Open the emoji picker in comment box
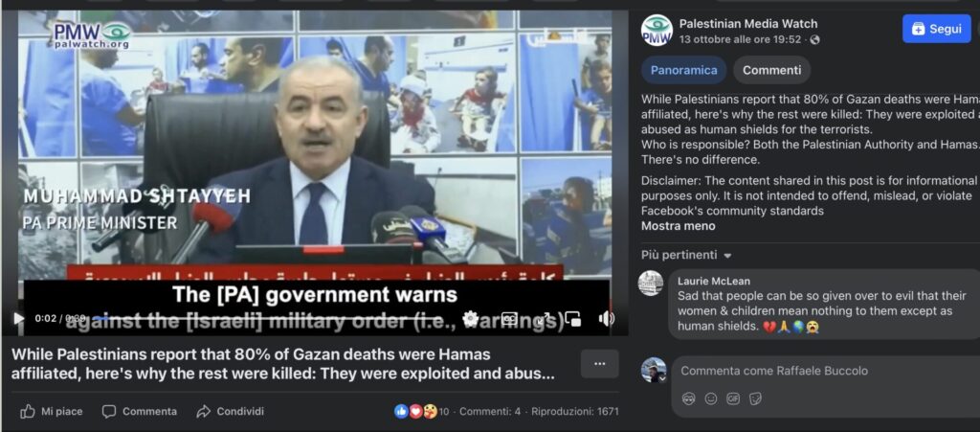980x432 pixels. [x=711, y=398]
